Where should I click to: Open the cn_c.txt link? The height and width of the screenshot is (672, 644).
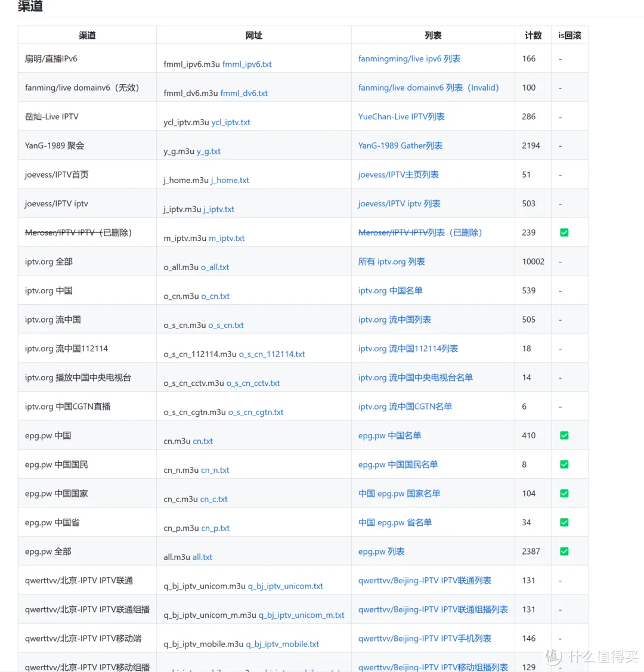(x=214, y=499)
